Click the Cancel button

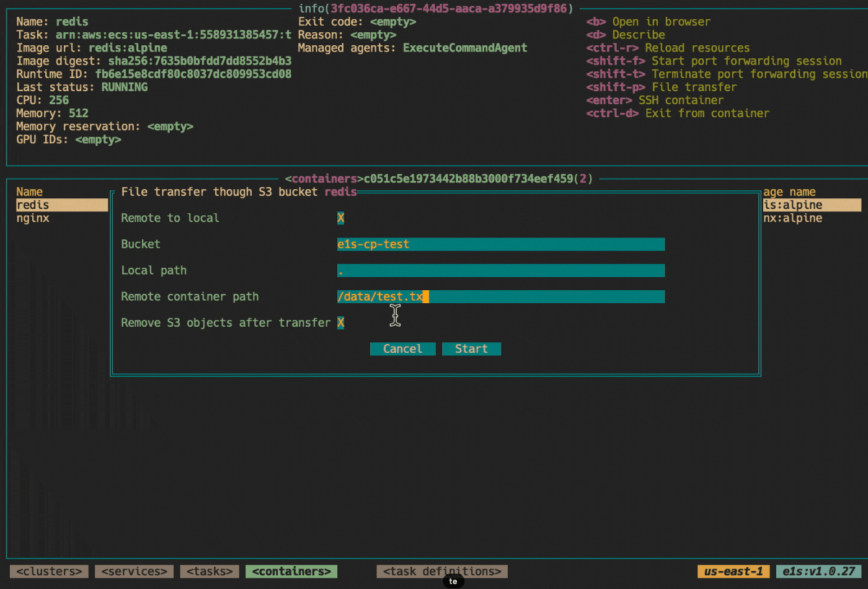click(403, 349)
